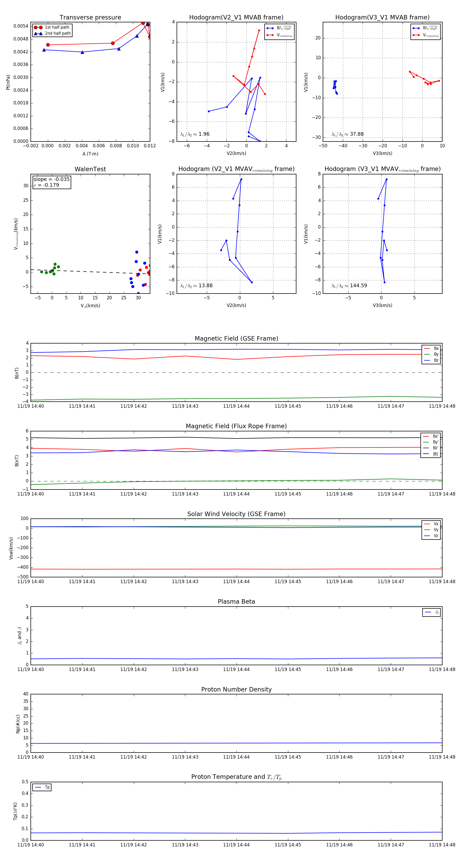Screen dimensions: 473x868
Task: Click the 'Proton Number Density' title
Action: point(236,689)
